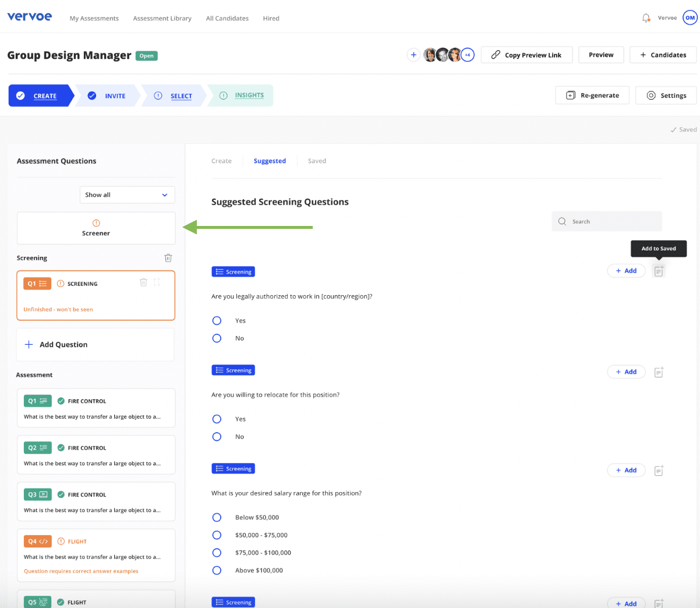Click the Add to Saved icon on first question
Screen dimensions: 700x608
click(659, 271)
